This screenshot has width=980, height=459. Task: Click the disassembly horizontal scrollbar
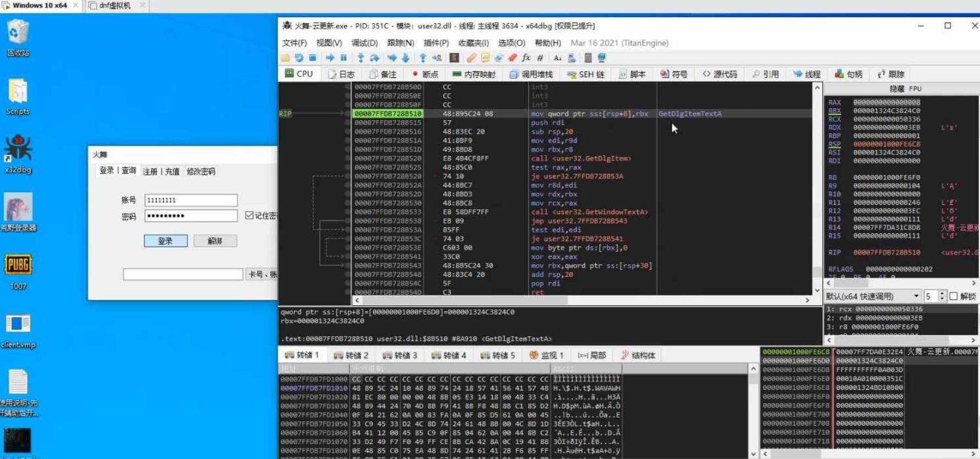click(x=582, y=300)
